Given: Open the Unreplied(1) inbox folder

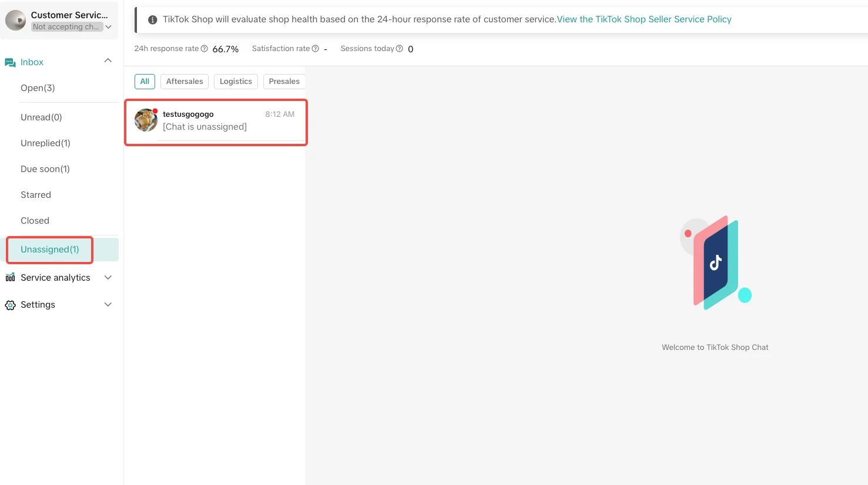Looking at the screenshot, I should pyautogui.click(x=45, y=143).
